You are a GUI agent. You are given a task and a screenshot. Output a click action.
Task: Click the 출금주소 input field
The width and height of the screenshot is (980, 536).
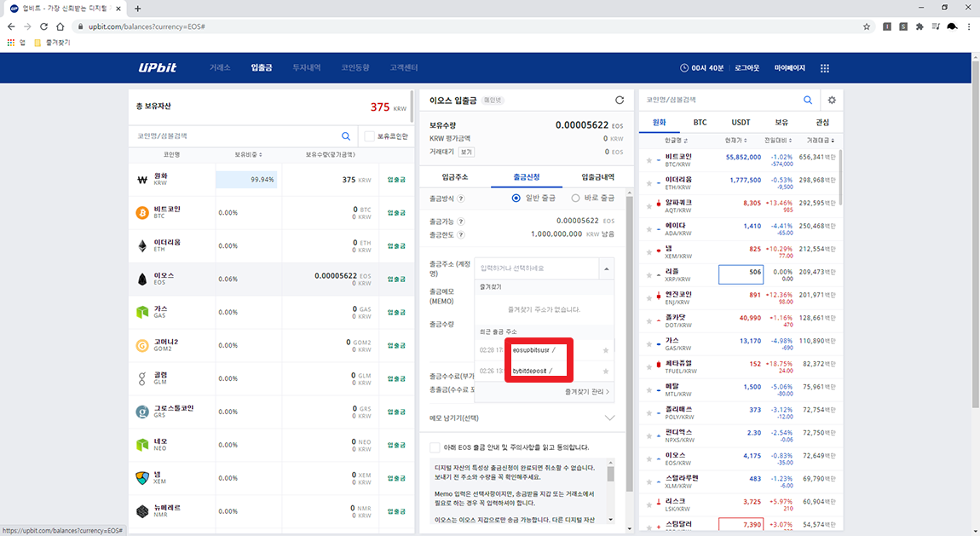point(537,268)
